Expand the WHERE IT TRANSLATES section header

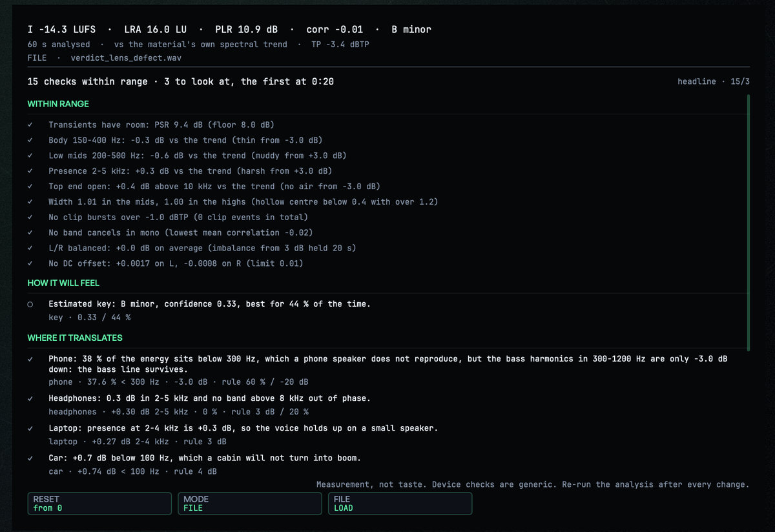[75, 338]
